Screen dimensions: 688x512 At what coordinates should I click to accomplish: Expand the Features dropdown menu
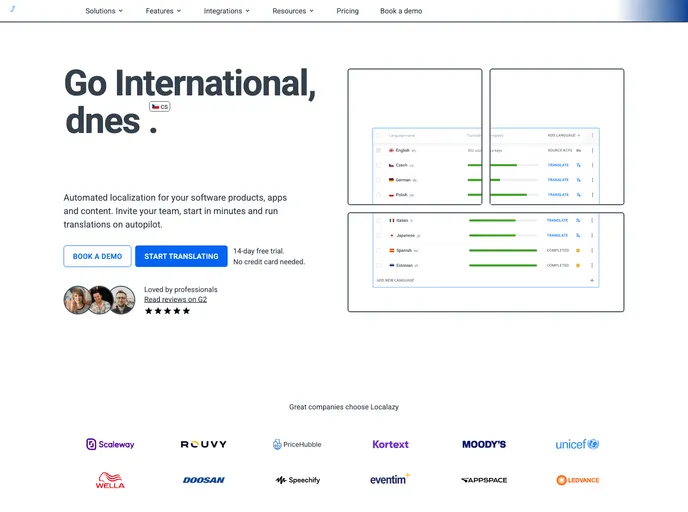coord(163,11)
